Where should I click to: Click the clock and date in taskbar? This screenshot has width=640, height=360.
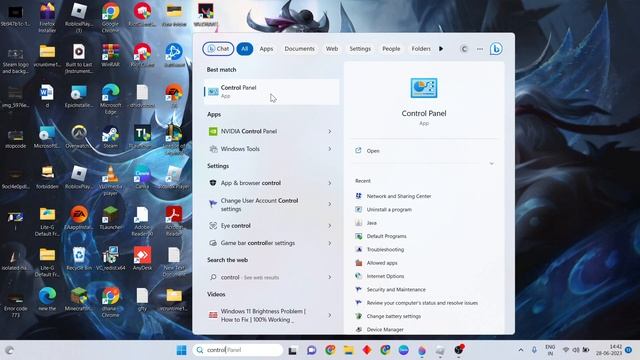tap(609, 350)
